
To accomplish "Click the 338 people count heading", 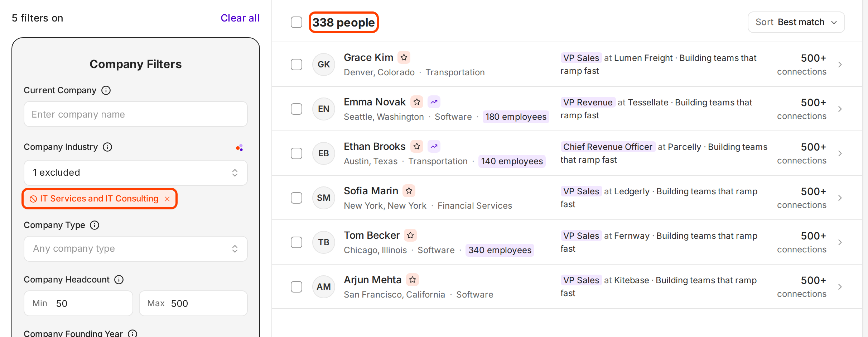I will (343, 22).
